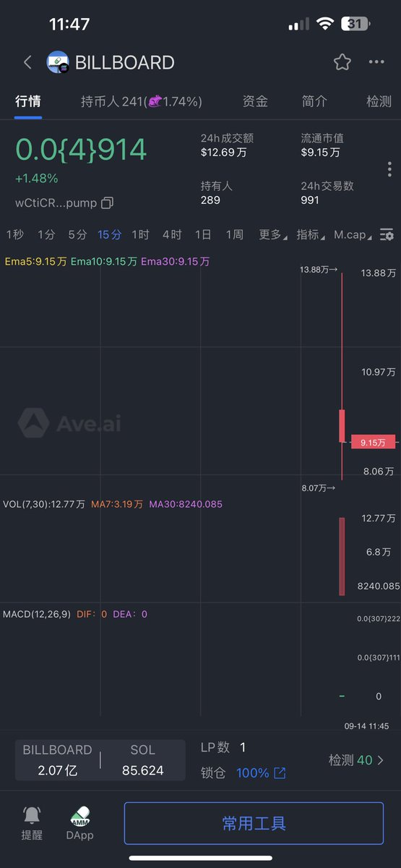Screen dimensions: 401x868
Task: Open the lock-up external link icon
Action: 280,773
